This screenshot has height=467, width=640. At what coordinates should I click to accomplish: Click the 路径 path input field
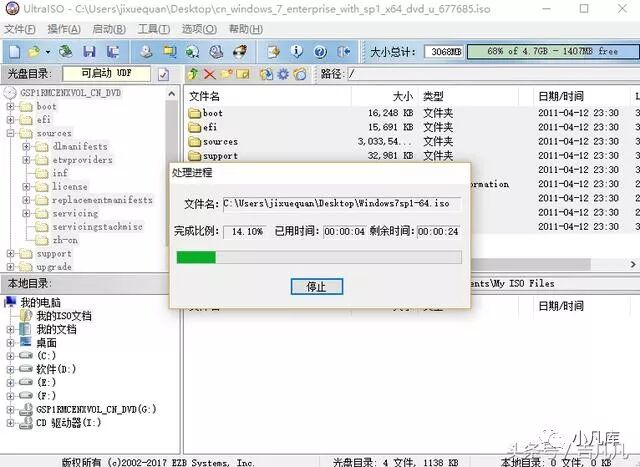(493, 74)
